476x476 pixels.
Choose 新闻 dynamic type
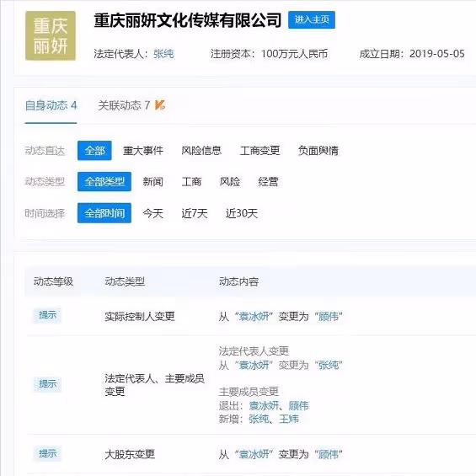152,181
